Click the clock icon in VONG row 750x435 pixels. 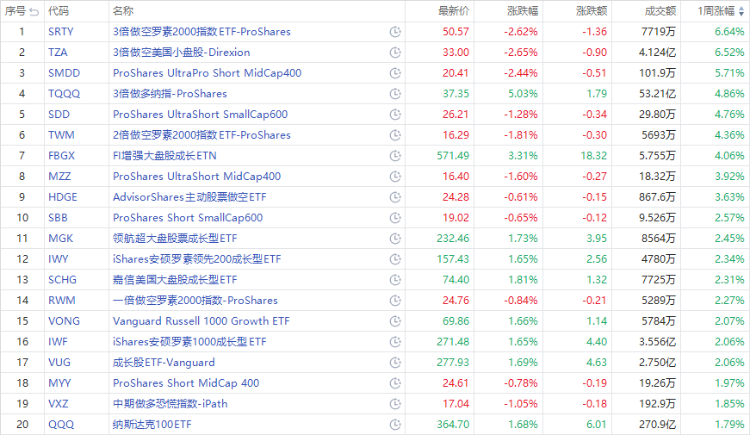coord(395,321)
